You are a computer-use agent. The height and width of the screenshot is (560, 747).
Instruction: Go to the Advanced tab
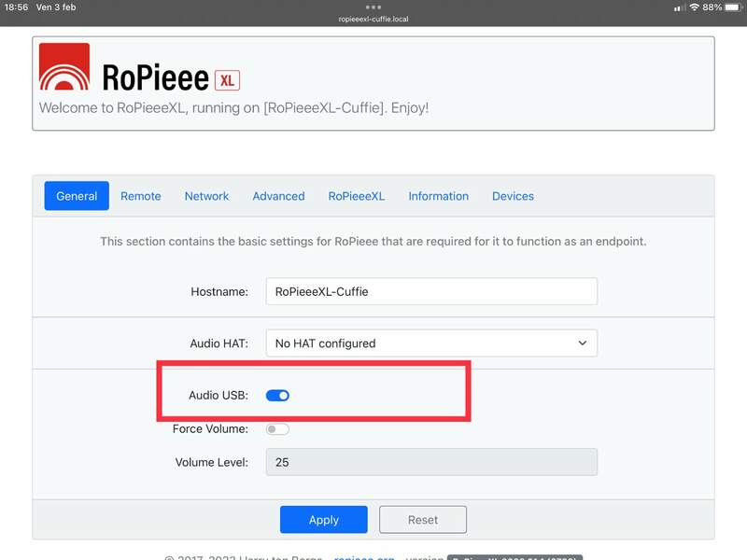(x=278, y=196)
